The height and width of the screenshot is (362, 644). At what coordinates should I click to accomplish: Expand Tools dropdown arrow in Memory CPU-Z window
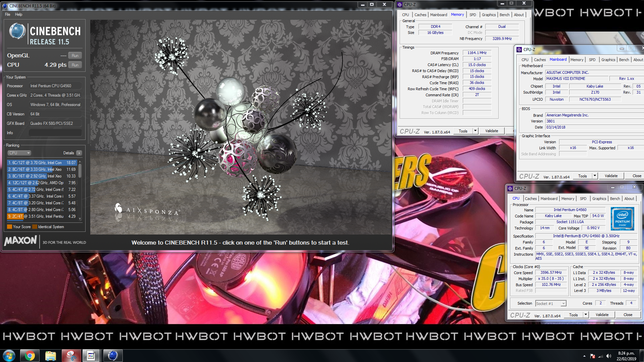[x=475, y=131]
